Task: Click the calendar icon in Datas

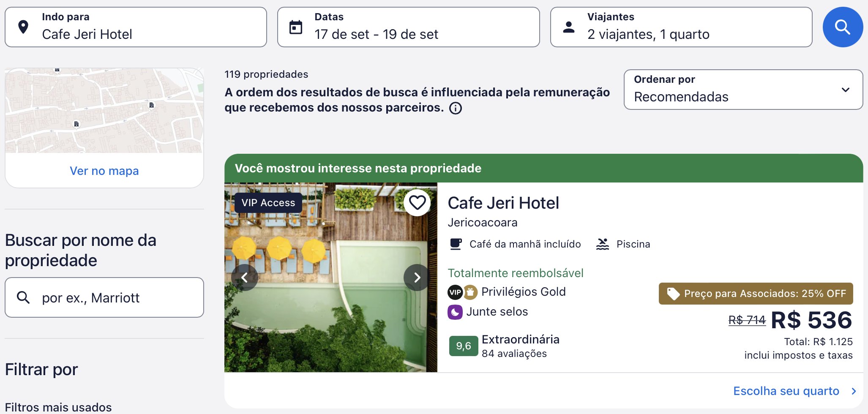Action: [x=296, y=27]
